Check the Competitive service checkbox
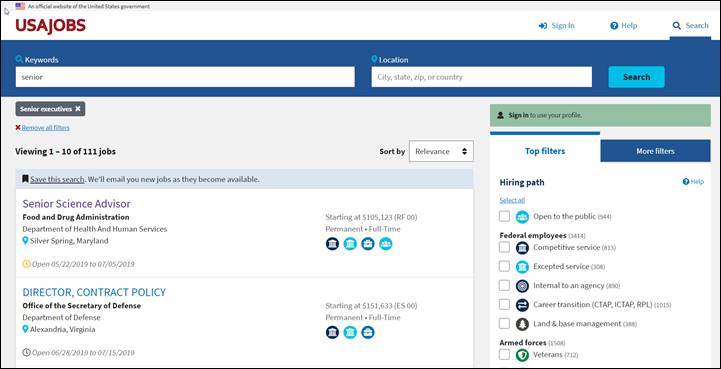 click(504, 248)
